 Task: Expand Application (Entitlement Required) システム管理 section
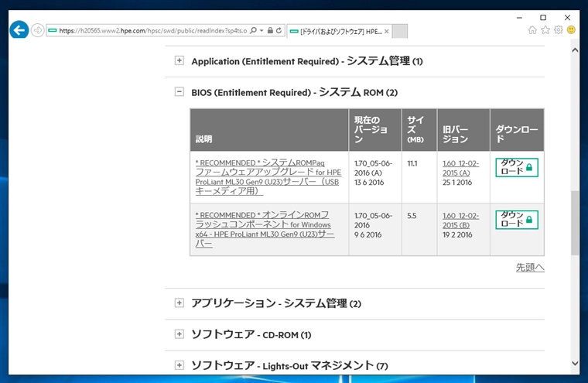(179, 60)
